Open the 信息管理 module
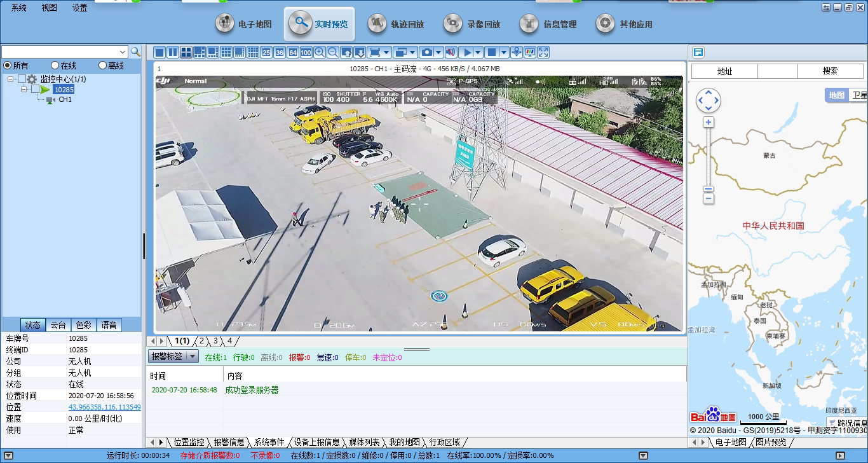Viewport: 868px width, 463px height. tap(548, 24)
